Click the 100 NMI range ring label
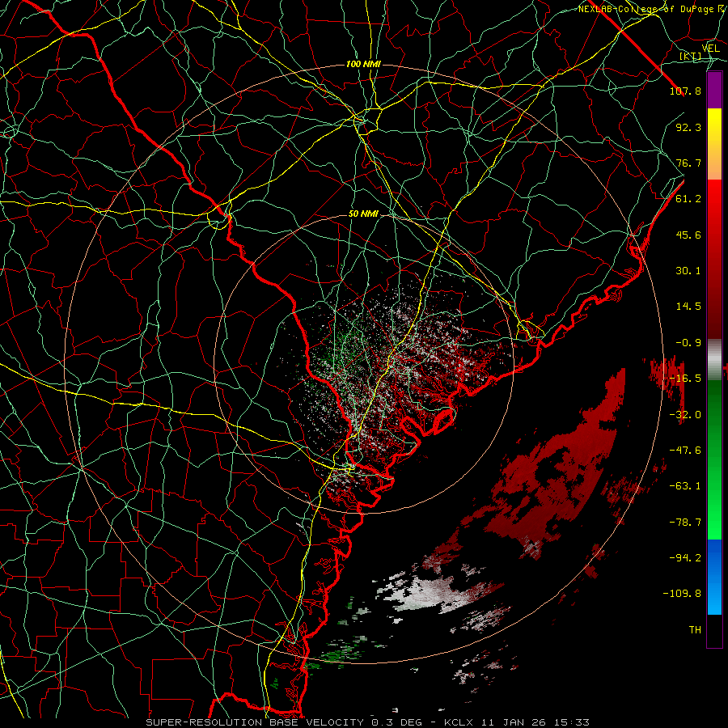The image size is (728, 728). [363, 64]
